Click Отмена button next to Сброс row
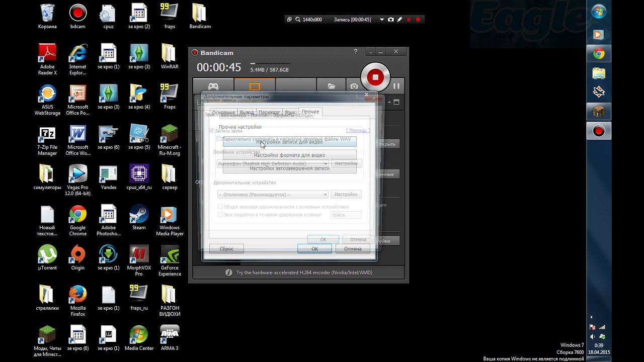The height and width of the screenshot is (362, 644). [353, 249]
